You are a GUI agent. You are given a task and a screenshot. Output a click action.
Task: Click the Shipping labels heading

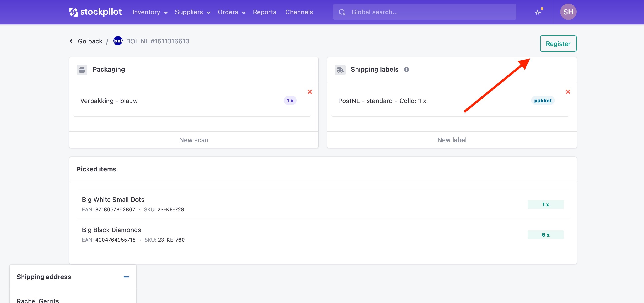375,69
